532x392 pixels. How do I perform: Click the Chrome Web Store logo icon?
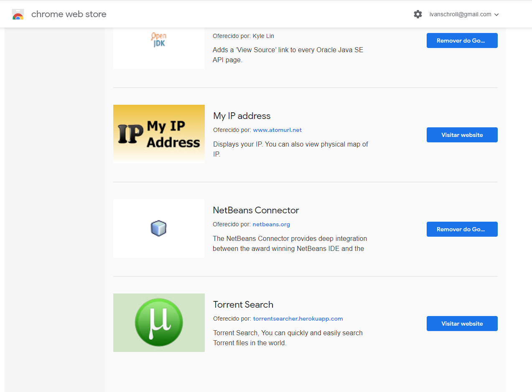(x=18, y=15)
